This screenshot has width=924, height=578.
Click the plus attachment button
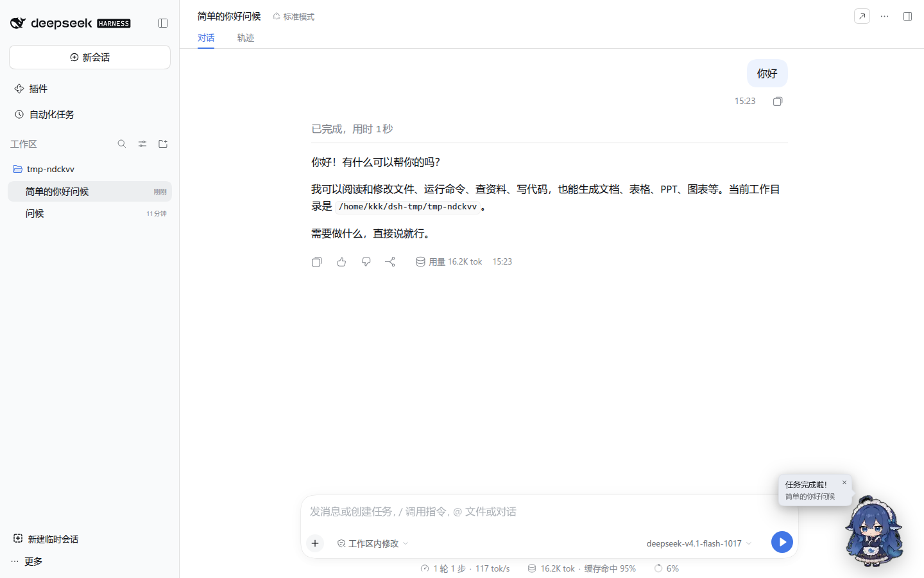[x=315, y=543]
